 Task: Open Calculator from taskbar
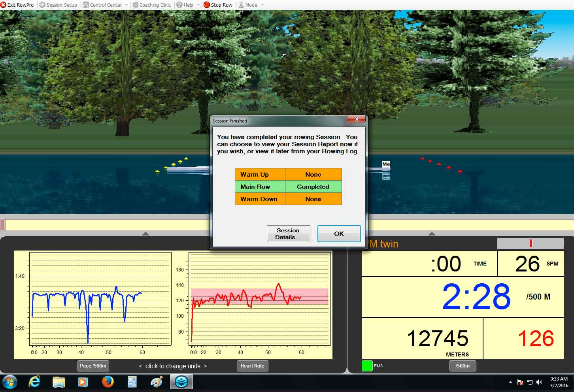coord(132,382)
